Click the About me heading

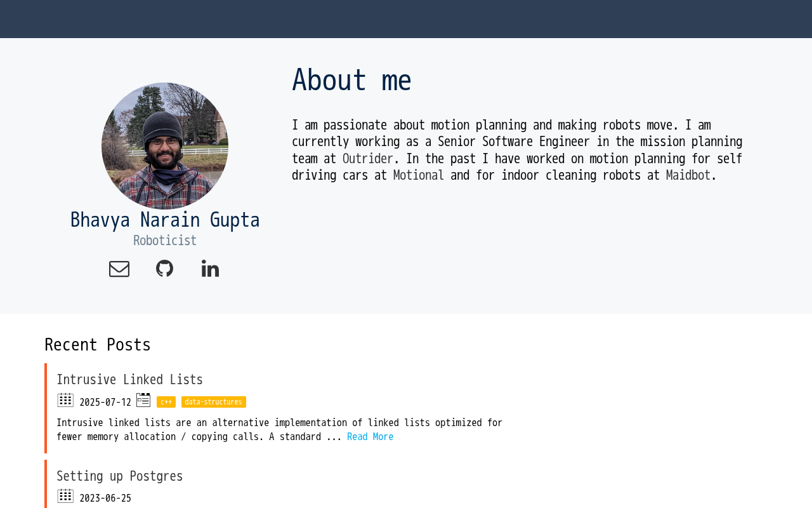[x=351, y=81]
